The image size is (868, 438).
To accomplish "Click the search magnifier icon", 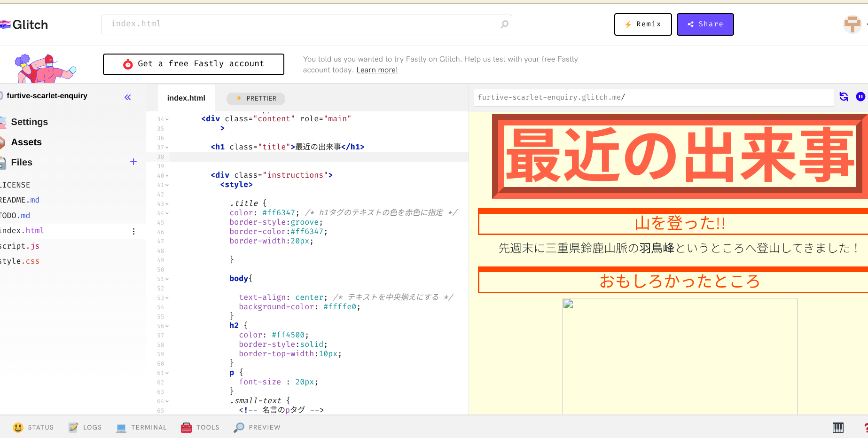I will [x=504, y=24].
